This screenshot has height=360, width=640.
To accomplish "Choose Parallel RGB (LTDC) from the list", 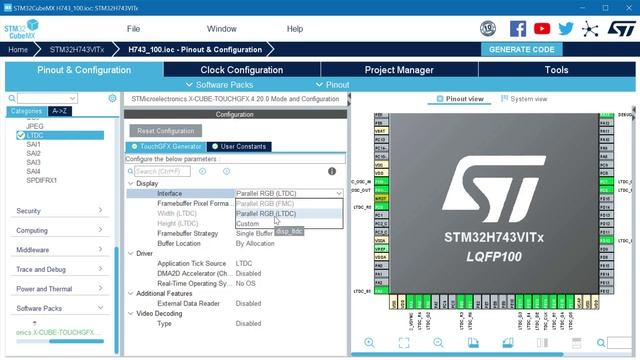I will point(289,213).
